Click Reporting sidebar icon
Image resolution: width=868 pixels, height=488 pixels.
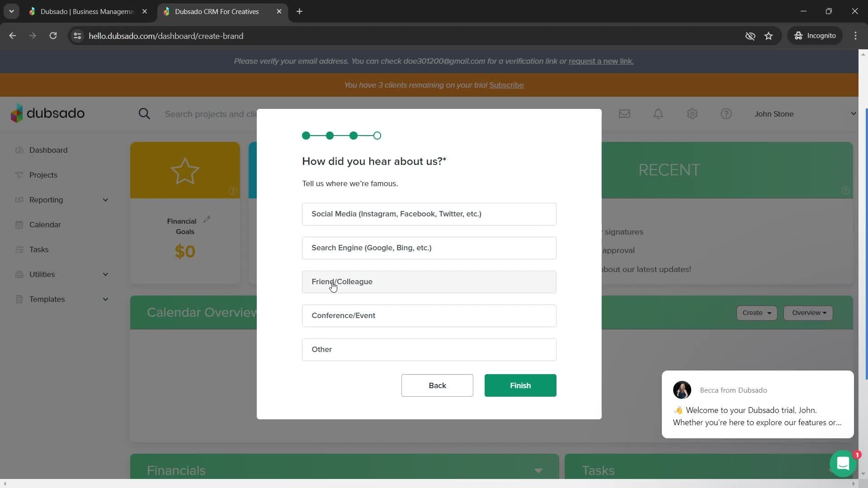[19, 200]
